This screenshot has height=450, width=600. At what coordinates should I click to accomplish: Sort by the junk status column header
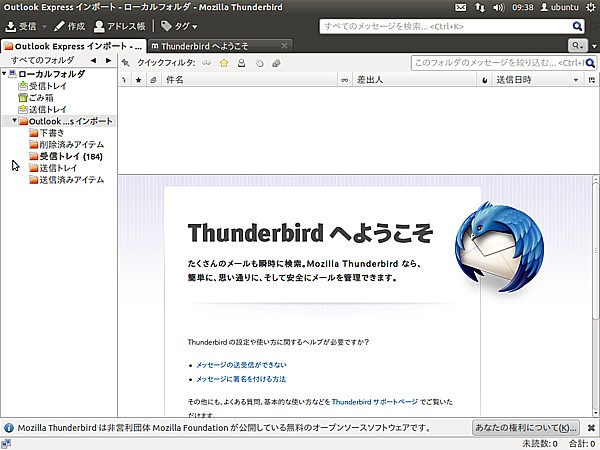pyautogui.click(x=485, y=80)
